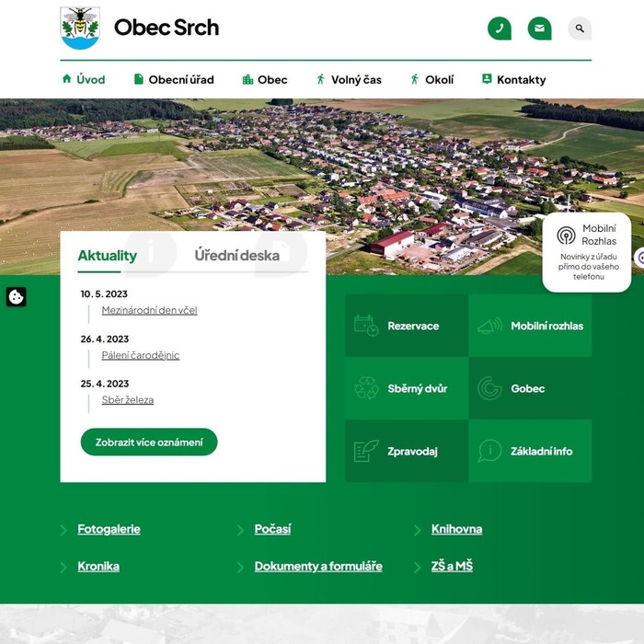Click the Zobrazit více oznámení button
This screenshot has height=644, width=644.
149,442
